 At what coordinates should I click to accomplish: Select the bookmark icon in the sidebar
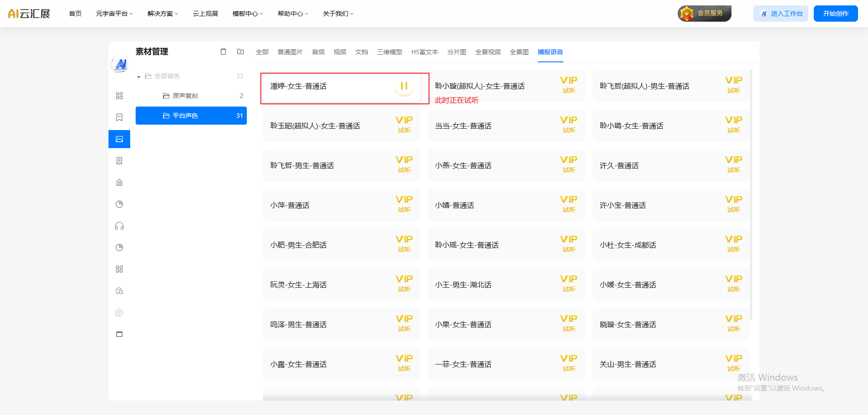tap(119, 117)
